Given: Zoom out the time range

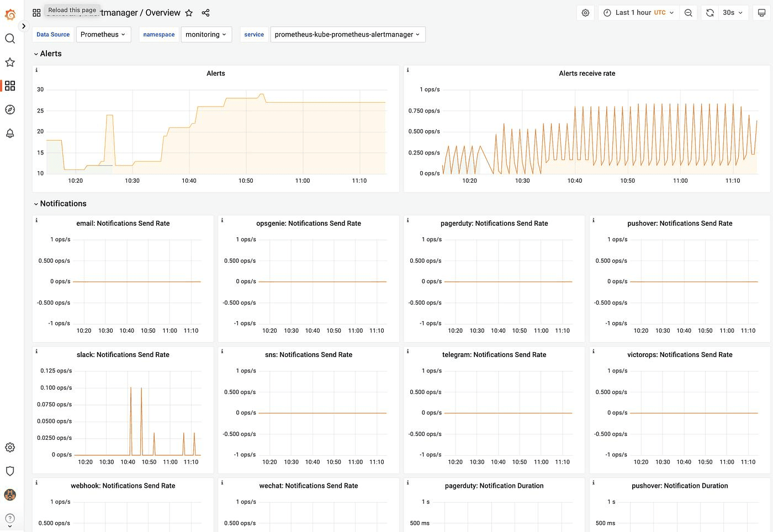Looking at the screenshot, I should click(689, 13).
